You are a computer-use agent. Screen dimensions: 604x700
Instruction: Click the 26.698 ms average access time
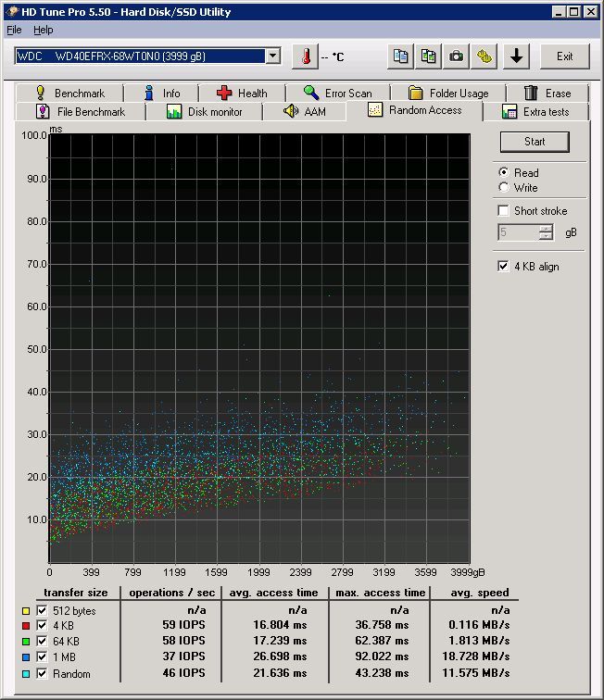click(x=280, y=656)
